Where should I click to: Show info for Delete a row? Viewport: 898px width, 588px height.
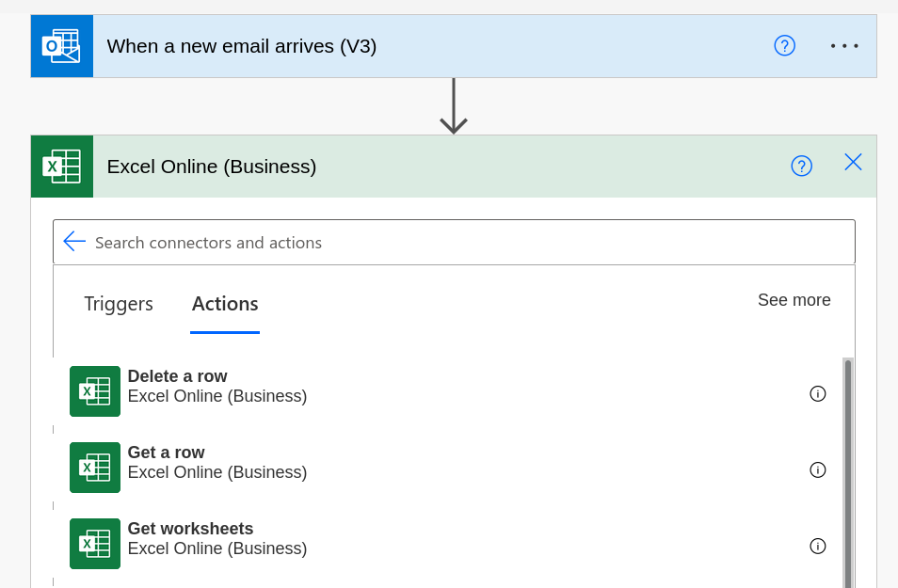point(818,394)
